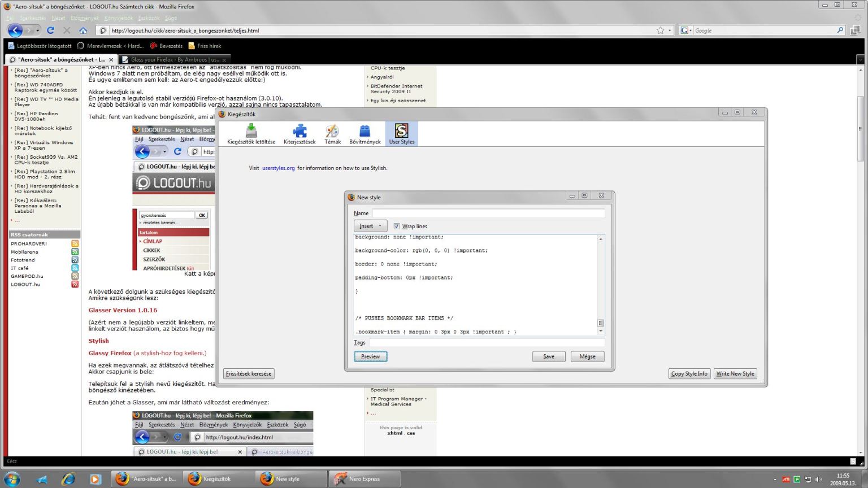Image resolution: width=868 pixels, height=488 pixels.
Task: Click the style code scrollbar down arrow
Action: [x=601, y=332]
